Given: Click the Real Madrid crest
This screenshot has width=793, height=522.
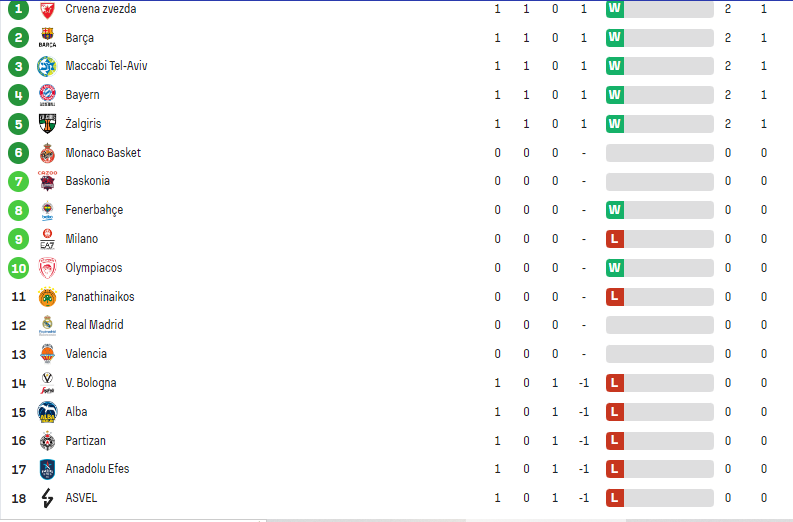Looking at the screenshot, I should (x=47, y=325).
